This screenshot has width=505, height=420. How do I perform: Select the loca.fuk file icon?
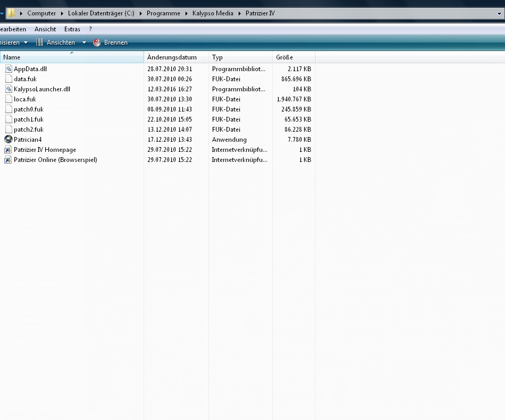click(9, 99)
